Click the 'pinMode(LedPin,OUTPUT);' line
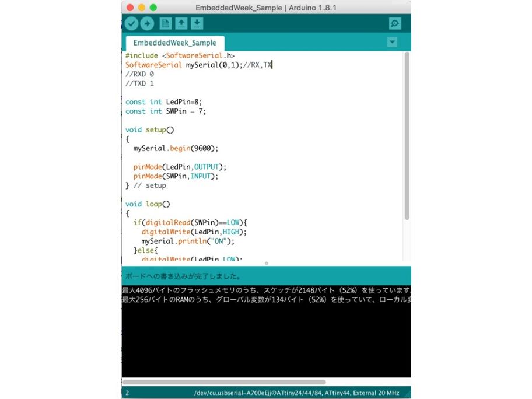Viewport: 532px width, 399px height. 180,167
